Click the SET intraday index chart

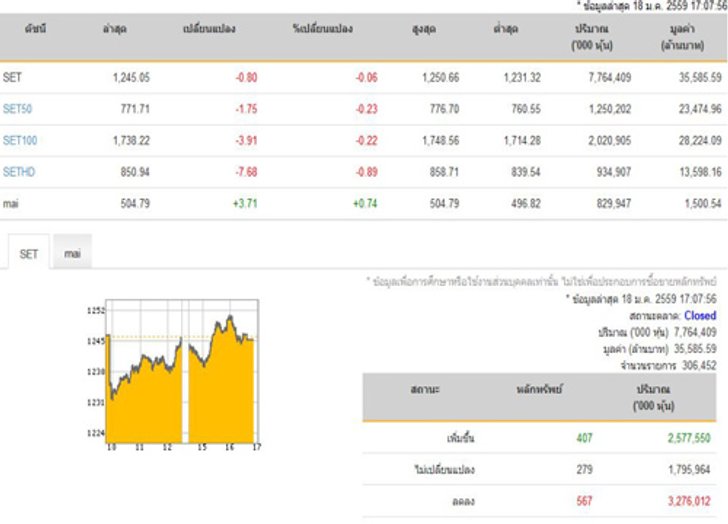coord(174,374)
